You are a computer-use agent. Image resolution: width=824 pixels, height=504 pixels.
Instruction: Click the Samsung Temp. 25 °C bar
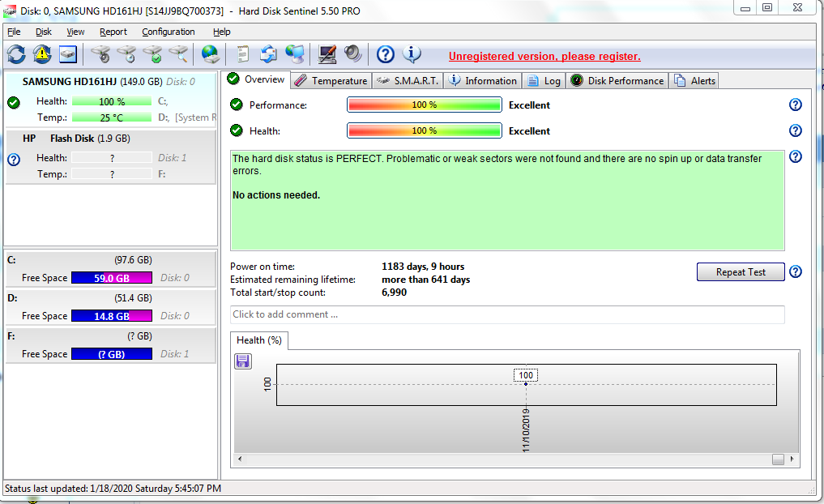point(112,117)
